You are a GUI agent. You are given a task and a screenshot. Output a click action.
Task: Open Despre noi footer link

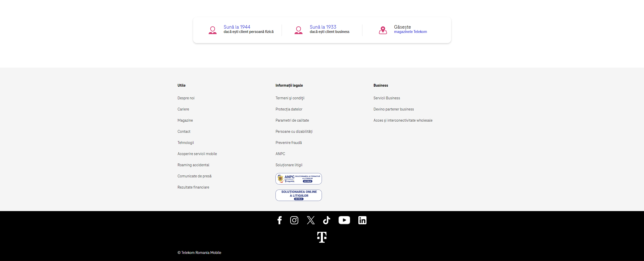[x=186, y=98]
